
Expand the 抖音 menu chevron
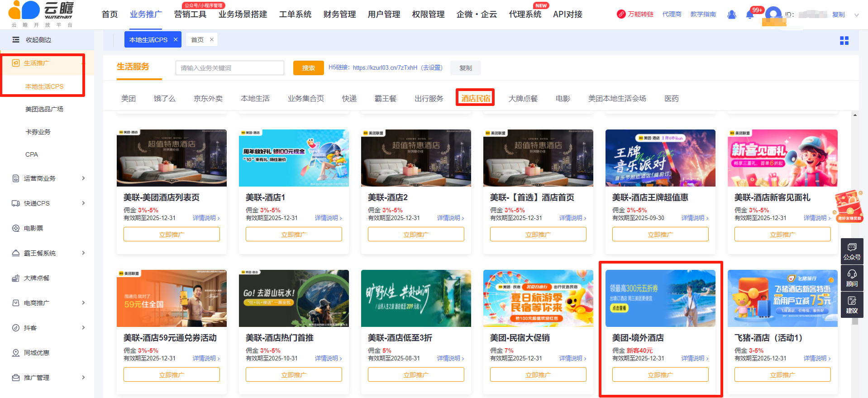(x=83, y=328)
